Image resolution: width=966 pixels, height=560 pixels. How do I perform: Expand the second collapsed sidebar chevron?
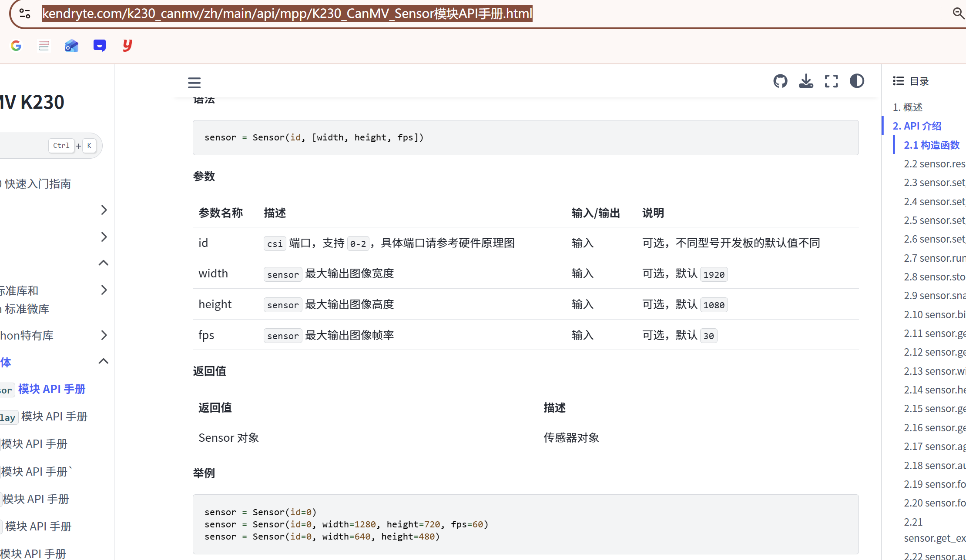pyautogui.click(x=104, y=237)
